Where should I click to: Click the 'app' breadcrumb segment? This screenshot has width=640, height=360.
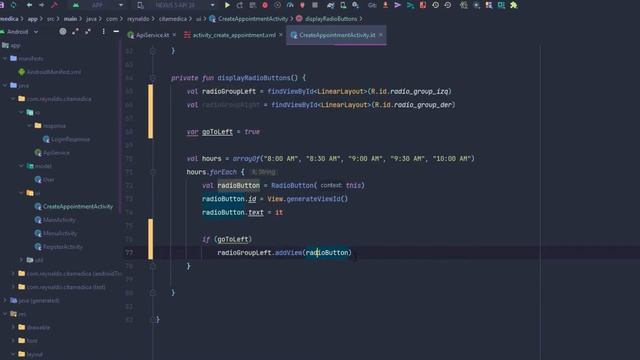(33, 19)
